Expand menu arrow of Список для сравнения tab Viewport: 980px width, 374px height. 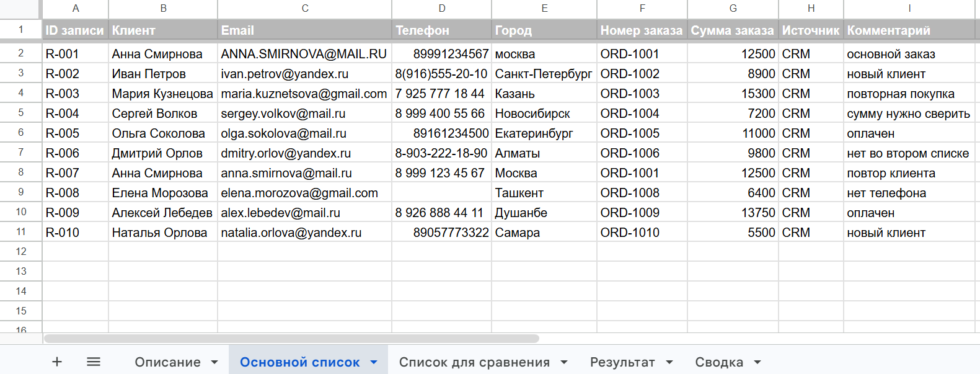tap(564, 362)
